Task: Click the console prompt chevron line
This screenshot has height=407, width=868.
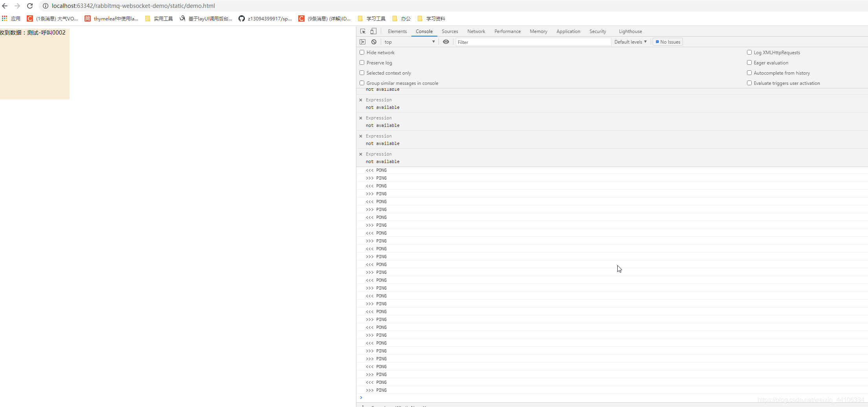Action: 612,398
